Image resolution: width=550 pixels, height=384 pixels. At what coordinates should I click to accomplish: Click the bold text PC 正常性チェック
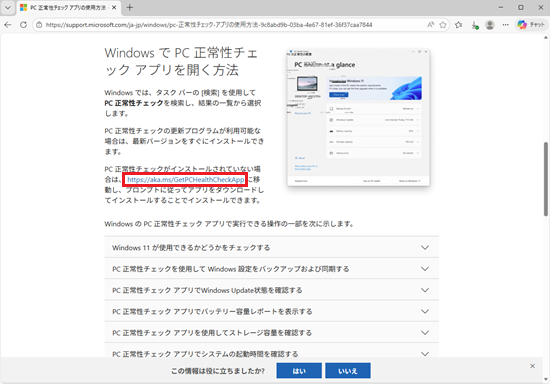(x=134, y=103)
